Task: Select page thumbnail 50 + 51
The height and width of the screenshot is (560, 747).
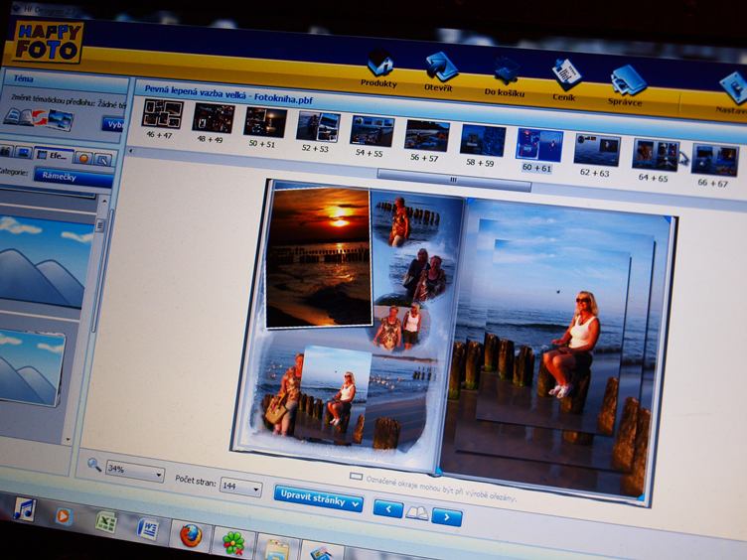Action: (265, 122)
